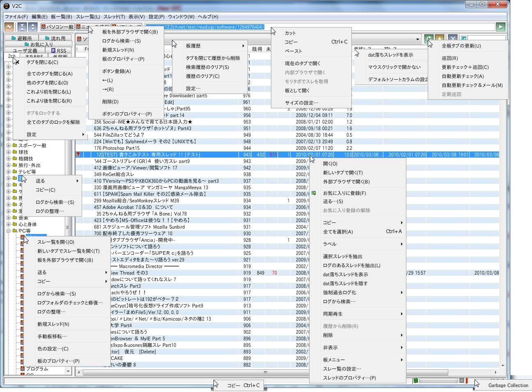
Task: Click the green refresh board tabs icon
Action: point(429,39)
